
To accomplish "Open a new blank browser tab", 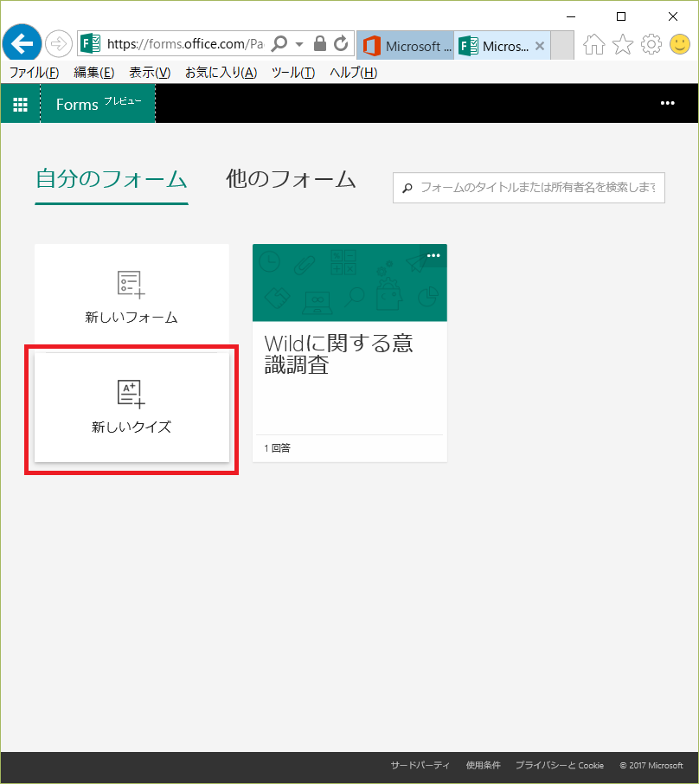I will tap(562, 46).
